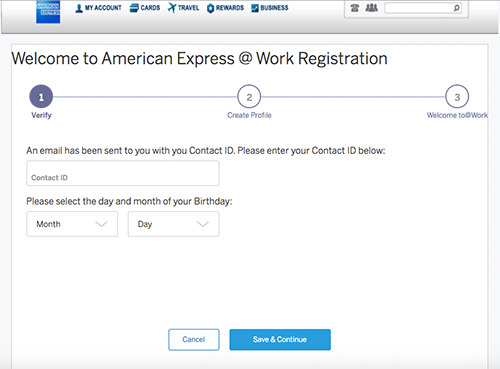Click the Travel airplane icon

(x=172, y=8)
